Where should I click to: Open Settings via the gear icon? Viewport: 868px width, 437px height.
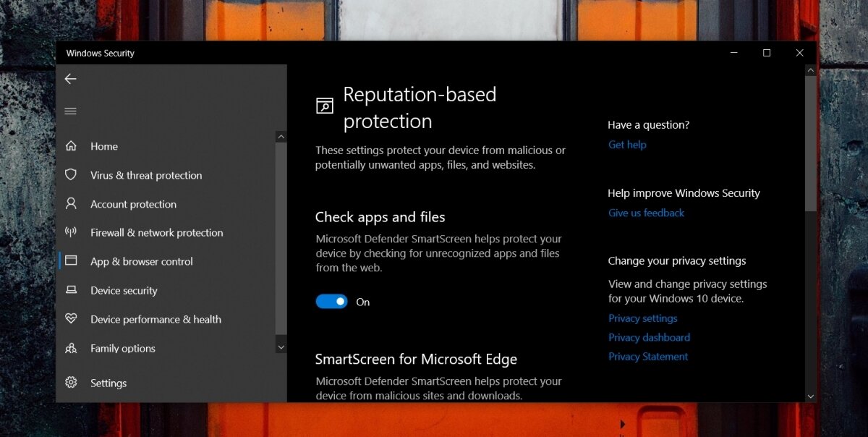coord(70,383)
